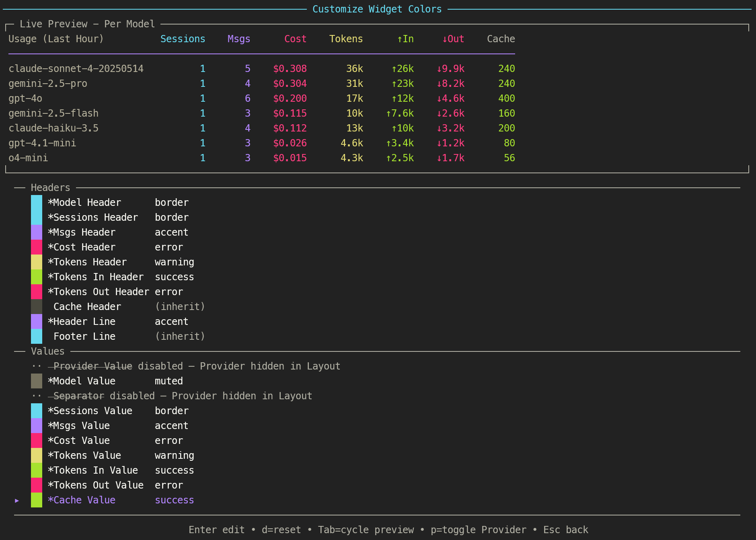The image size is (756, 540).
Task: Click the Cache column header in preview
Action: [x=501, y=39]
